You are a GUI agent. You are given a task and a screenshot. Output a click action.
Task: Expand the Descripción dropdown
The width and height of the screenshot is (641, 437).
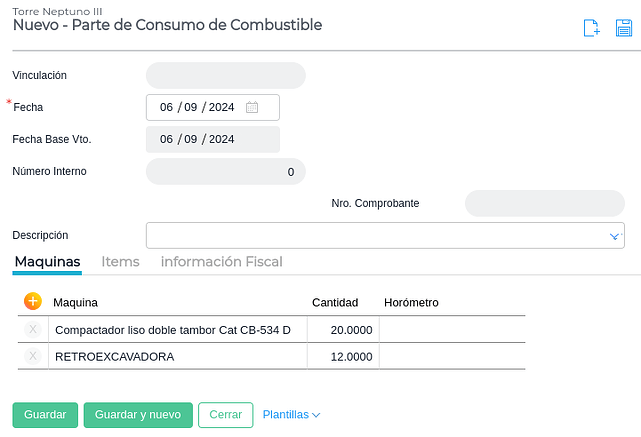coord(615,236)
